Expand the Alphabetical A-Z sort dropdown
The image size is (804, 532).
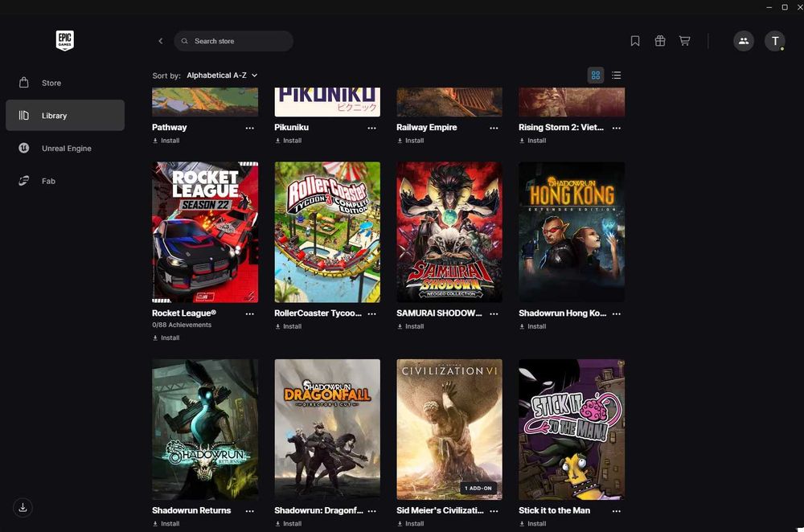pos(222,76)
